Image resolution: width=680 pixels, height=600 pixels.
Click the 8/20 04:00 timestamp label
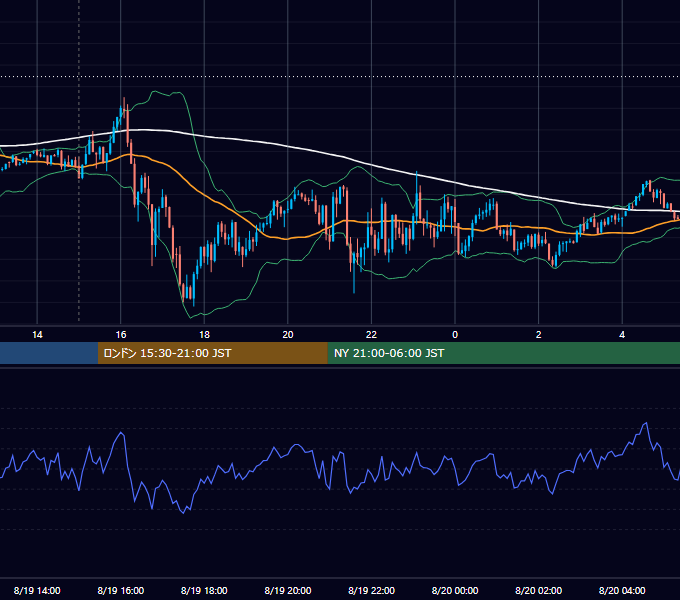622,590
